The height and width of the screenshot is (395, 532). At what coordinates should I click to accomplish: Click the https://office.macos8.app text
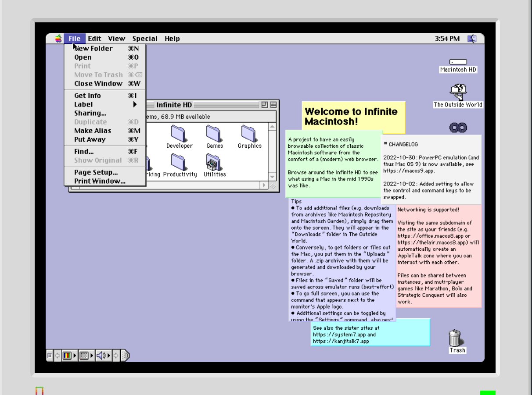click(431, 236)
